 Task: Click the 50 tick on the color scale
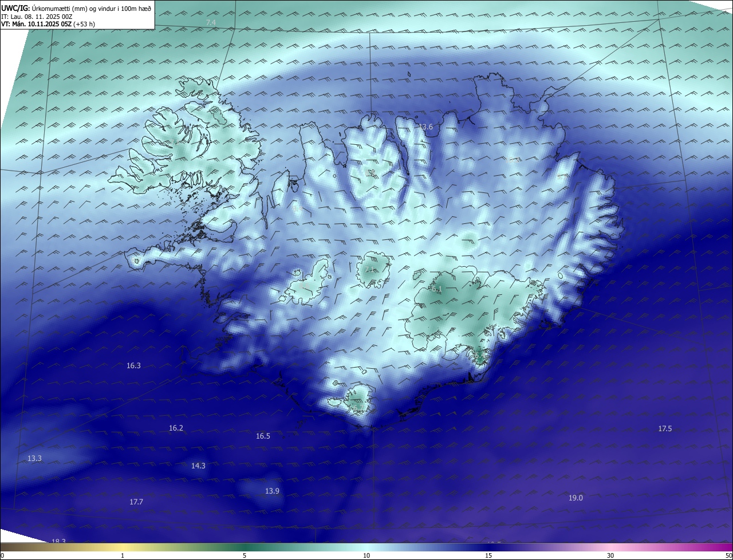pyautogui.click(x=728, y=555)
